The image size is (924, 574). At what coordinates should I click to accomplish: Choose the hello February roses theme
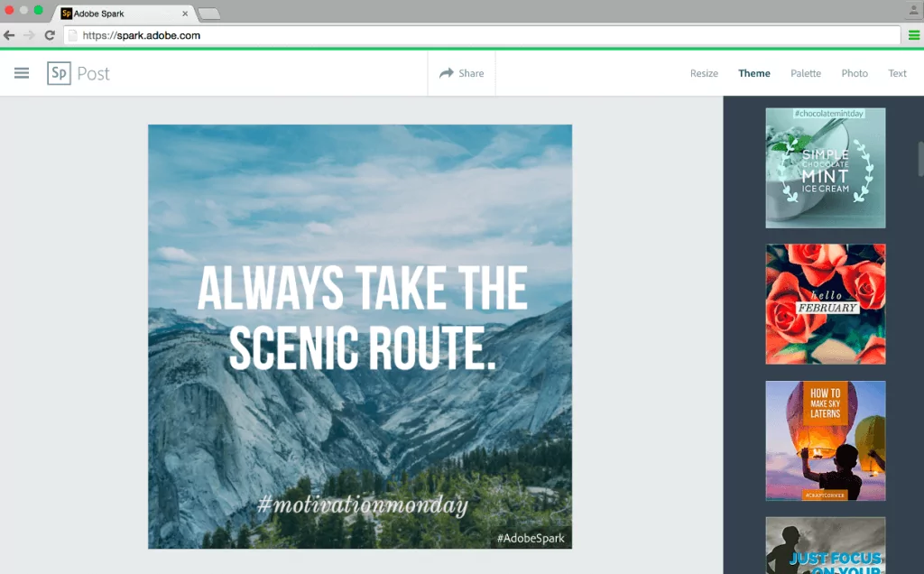click(x=825, y=304)
